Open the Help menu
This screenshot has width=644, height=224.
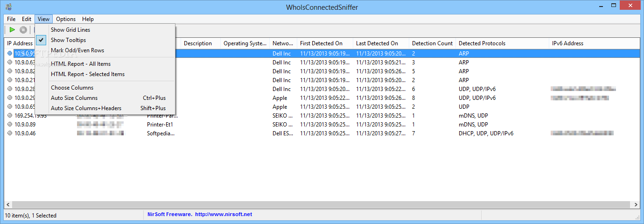(88, 19)
